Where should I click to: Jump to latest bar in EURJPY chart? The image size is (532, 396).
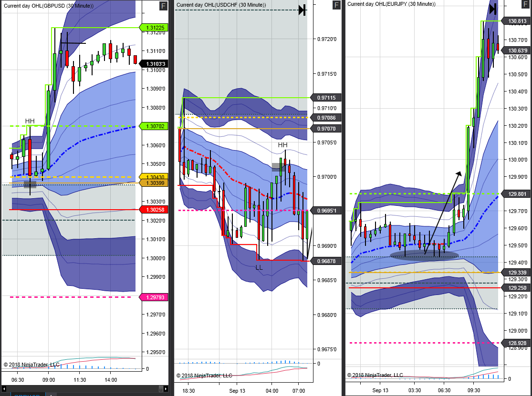click(x=494, y=9)
